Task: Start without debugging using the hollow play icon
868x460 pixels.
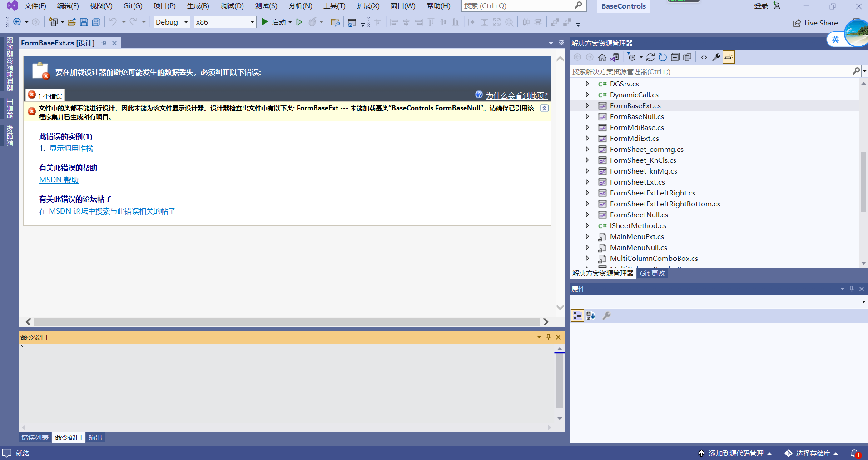Action: (299, 22)
